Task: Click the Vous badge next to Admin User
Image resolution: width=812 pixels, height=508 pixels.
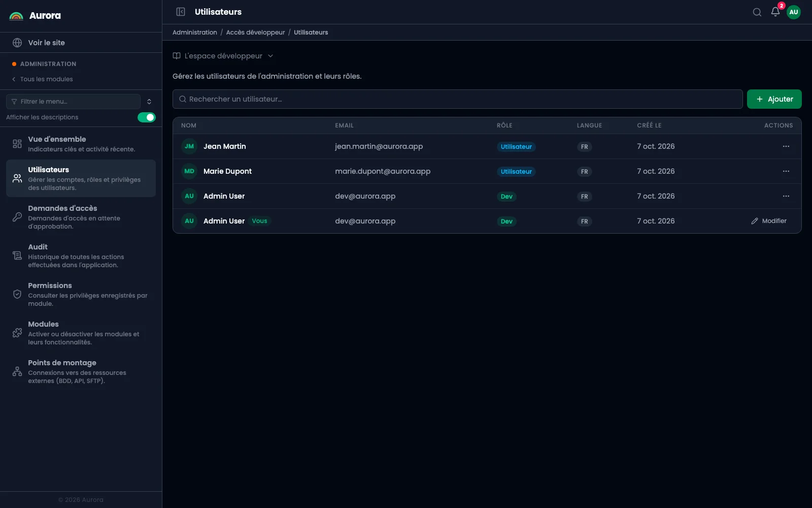Action: click(259, 221)
